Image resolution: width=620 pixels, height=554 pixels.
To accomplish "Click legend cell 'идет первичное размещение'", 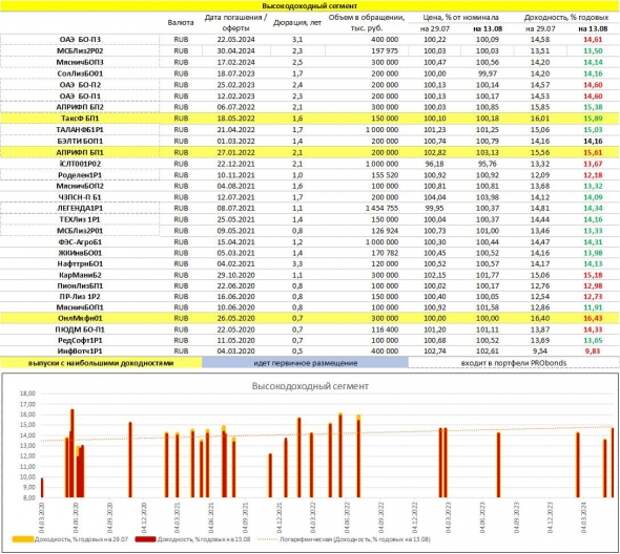I will point(305,363).
